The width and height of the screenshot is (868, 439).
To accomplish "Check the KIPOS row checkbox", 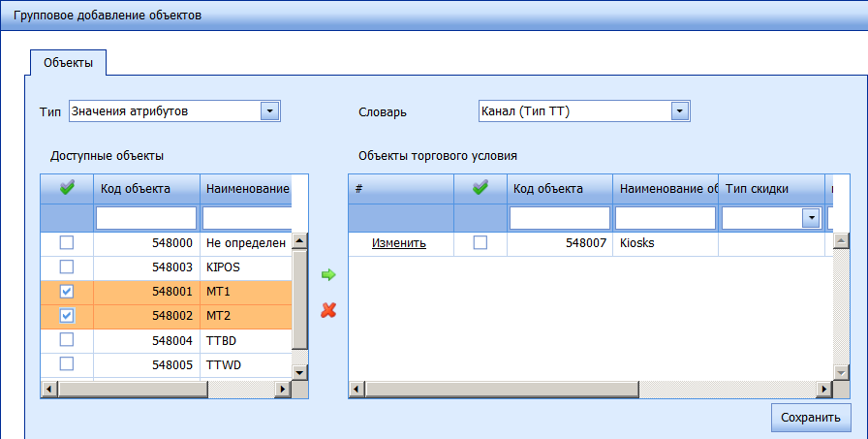I will point(67,267).
